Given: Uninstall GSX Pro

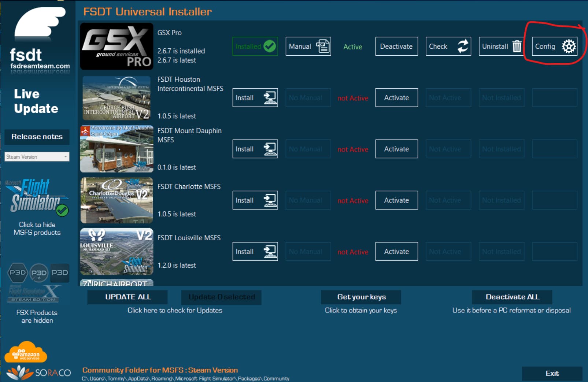Looking at the screenshot, I should tap(502, 47).
